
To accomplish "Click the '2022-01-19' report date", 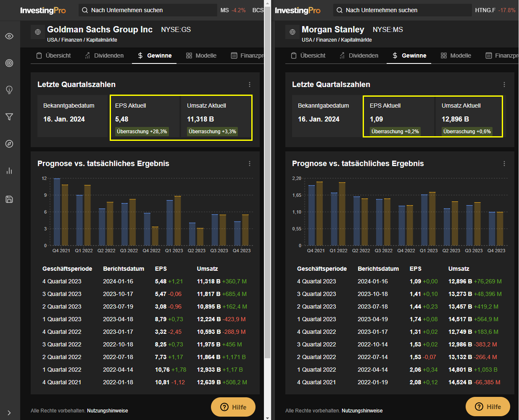I will (373, 382).
